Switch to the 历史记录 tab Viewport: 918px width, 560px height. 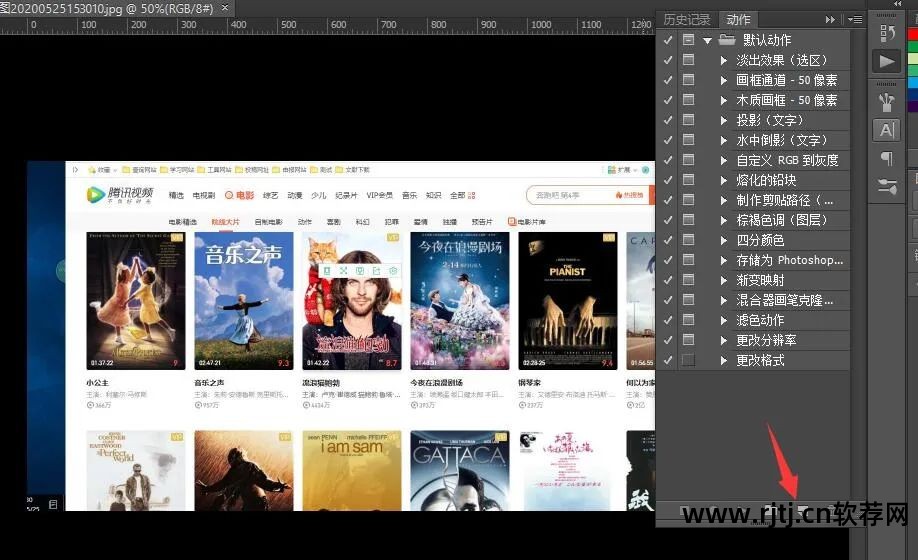tap(687, 19)
